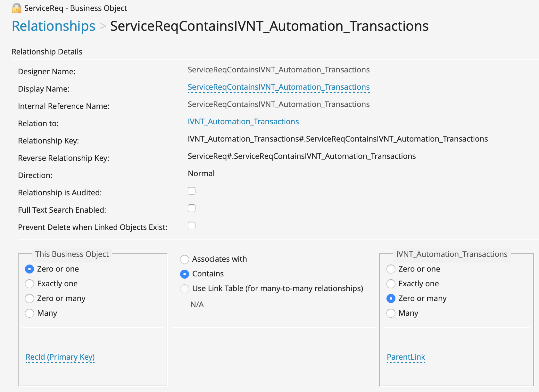Click the ParentLink field link
This screenshot has width=539, height=392.
(406, 357)
